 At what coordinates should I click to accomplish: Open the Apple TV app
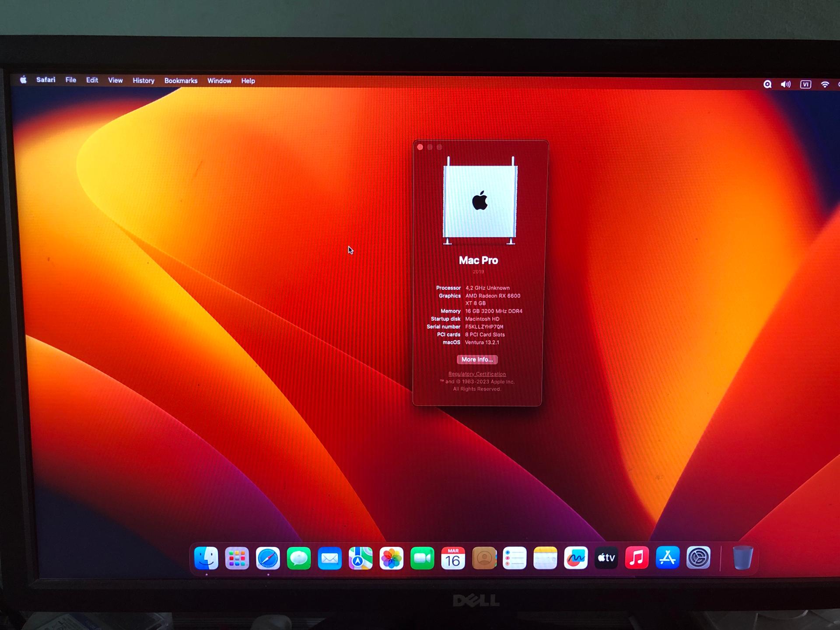(x=606, y=558)
